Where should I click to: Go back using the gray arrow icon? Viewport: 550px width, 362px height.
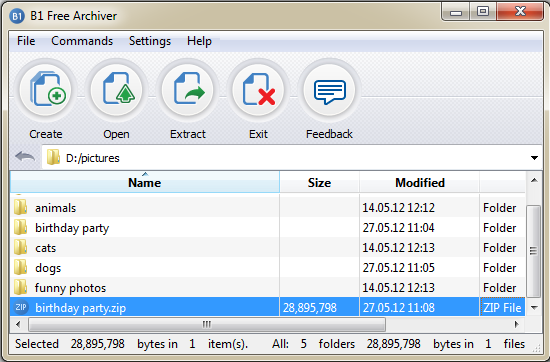click(25, 157)
